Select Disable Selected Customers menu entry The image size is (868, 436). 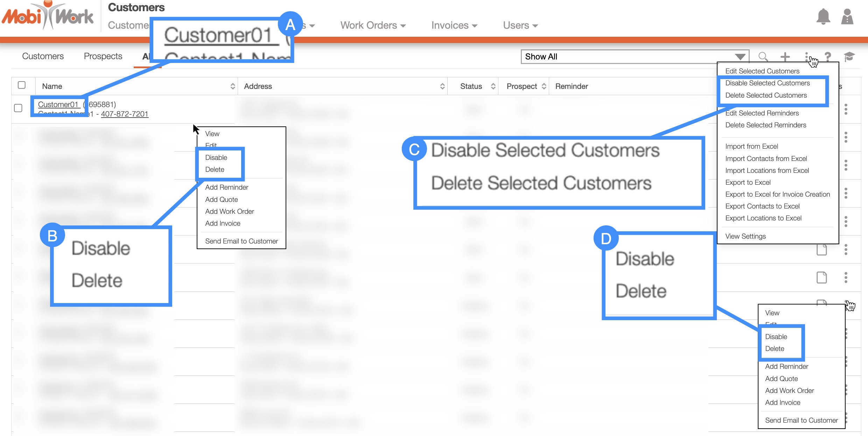(767, 83)
